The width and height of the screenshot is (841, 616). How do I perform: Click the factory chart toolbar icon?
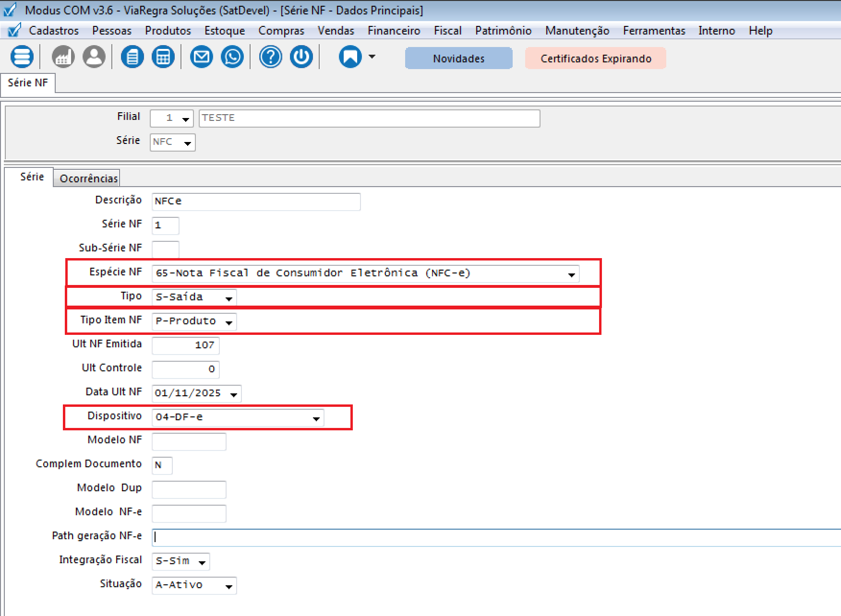pyautogui.click(x=63, y=57)
